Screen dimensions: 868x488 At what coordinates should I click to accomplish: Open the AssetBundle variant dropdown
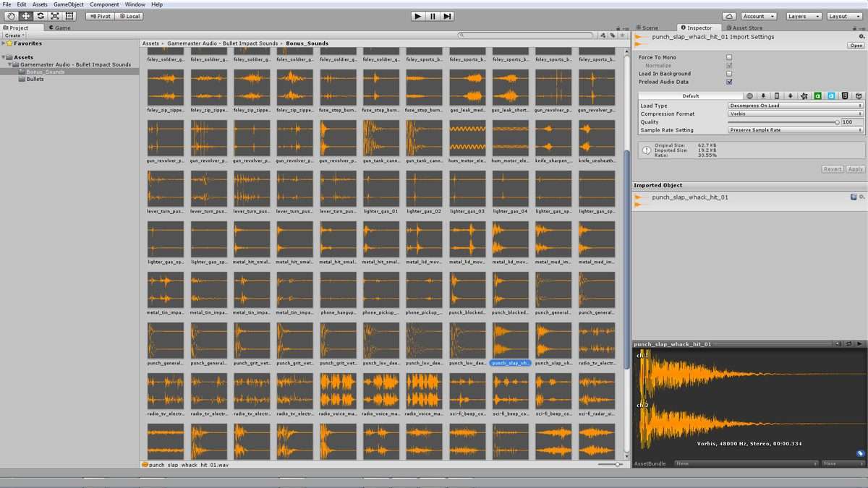click(x=842, y=463)
